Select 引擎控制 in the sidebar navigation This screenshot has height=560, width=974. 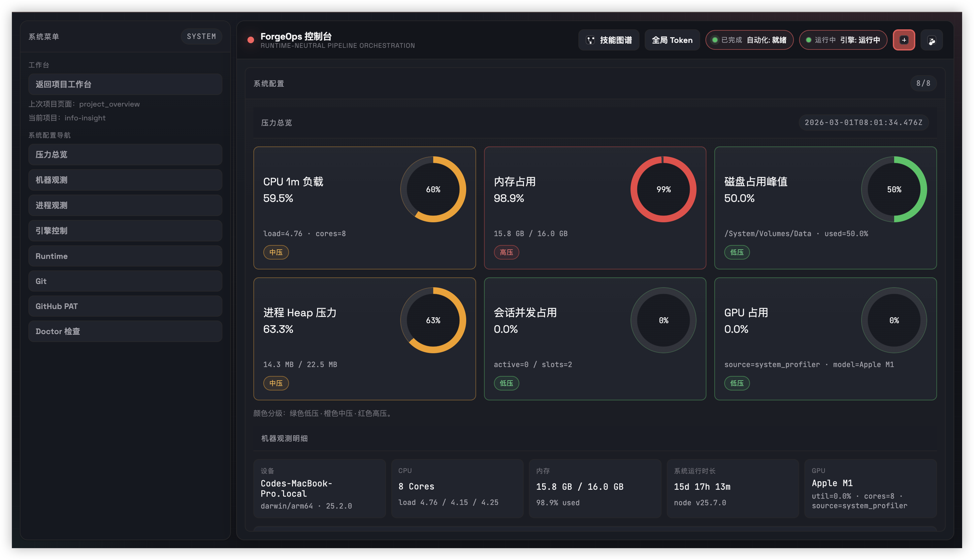pos(125,231)
